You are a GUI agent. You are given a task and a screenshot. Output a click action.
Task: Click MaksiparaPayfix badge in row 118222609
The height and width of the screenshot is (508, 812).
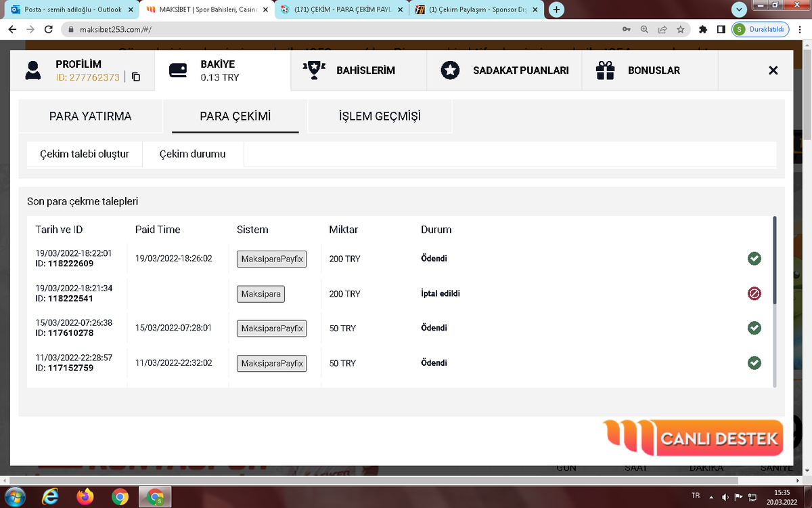[272, 259]
